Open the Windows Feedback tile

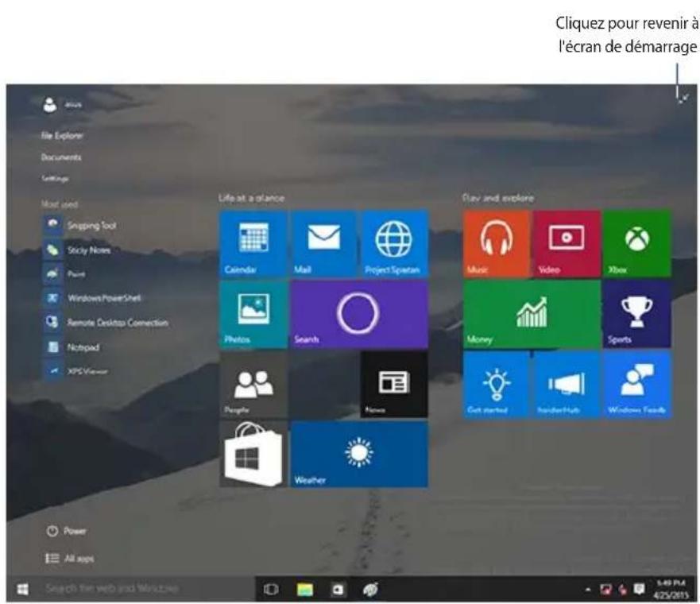(x=637, y=385)
